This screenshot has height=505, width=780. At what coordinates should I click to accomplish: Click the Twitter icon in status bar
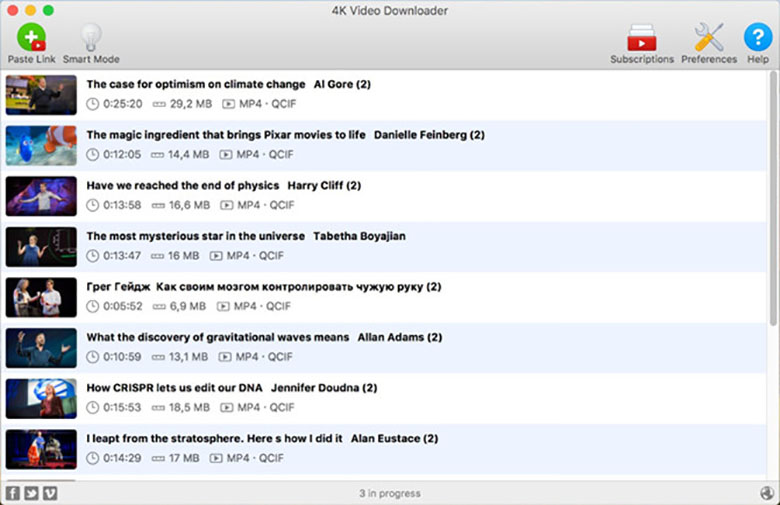tap(31, 493)
